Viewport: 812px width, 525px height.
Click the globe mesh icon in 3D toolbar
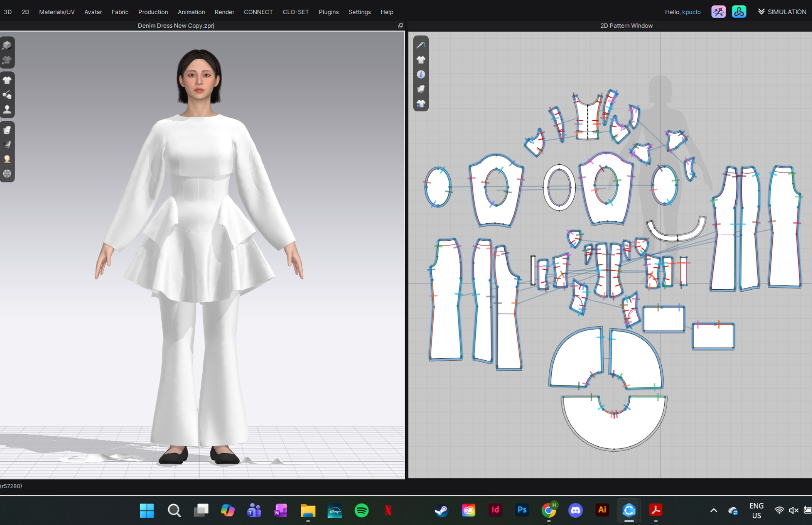pyautogui.click(x=7, y=174)
